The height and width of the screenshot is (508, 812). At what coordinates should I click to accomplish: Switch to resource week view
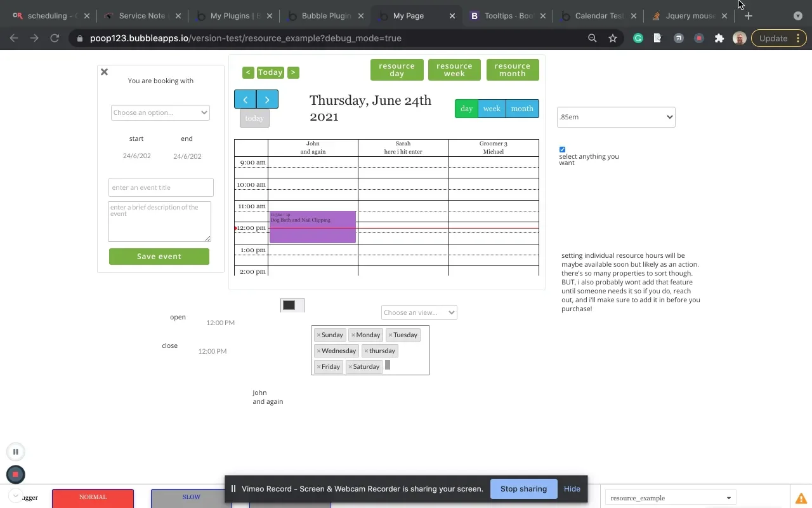pyautogui.click(x=454, y=70)
